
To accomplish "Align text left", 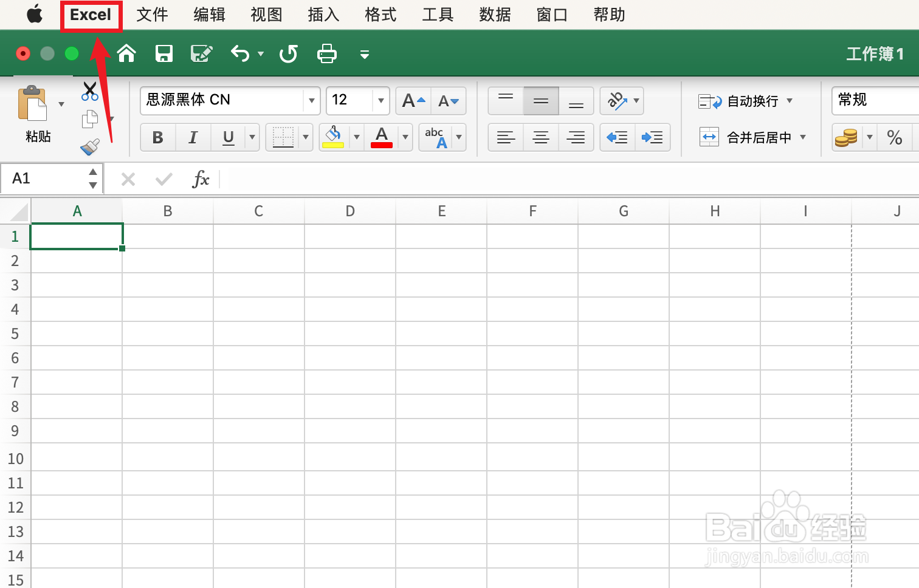I will [x=506, y=137].
